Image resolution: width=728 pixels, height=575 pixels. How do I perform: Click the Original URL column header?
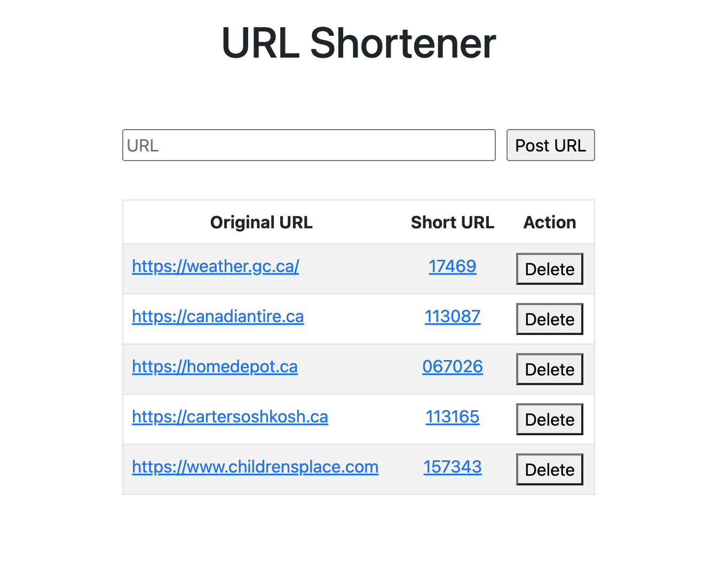(261, 222)
